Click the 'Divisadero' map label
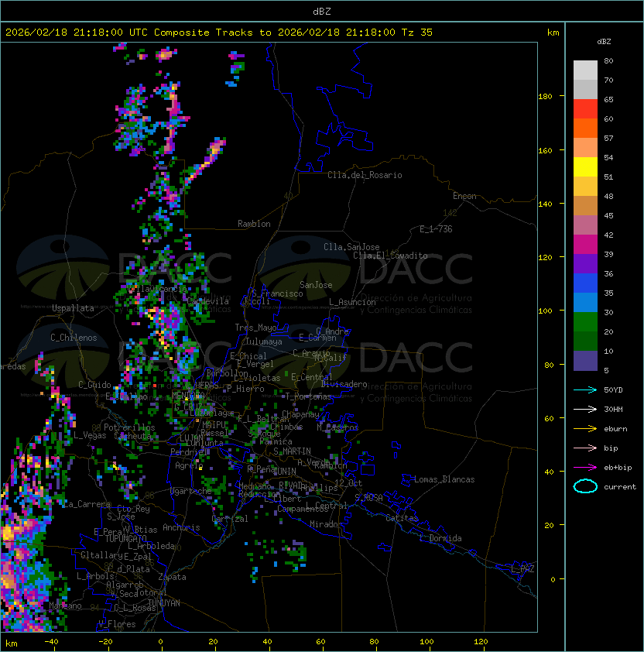The width and height of the screenshot is (644, 652). pyautogui.click(x=344, y=384)
